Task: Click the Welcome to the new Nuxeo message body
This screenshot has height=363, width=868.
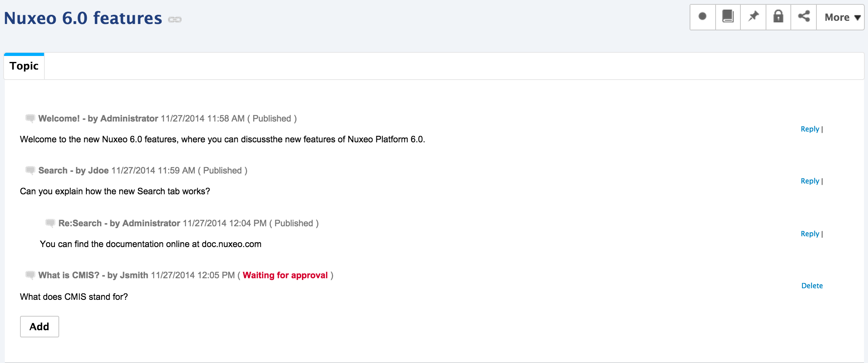Action: click(222, 140)
